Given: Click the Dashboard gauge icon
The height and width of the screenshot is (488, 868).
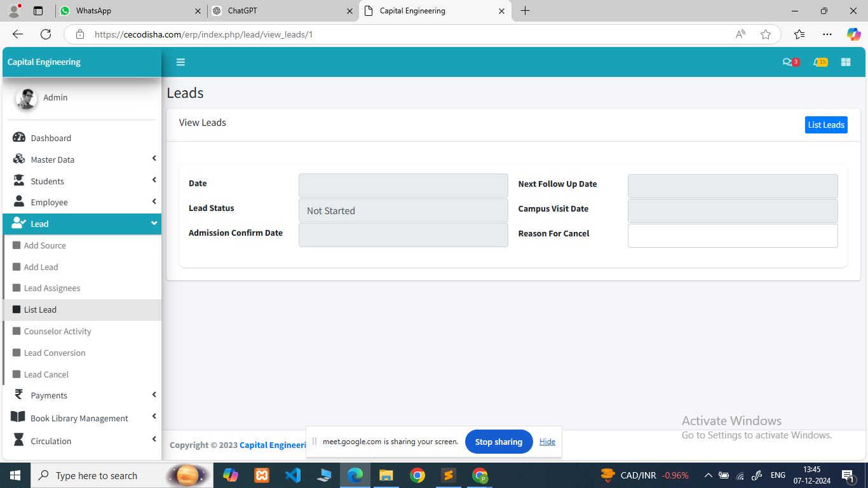Looking at the screenshot, I should pyautogui.click(x=18, y=138).
